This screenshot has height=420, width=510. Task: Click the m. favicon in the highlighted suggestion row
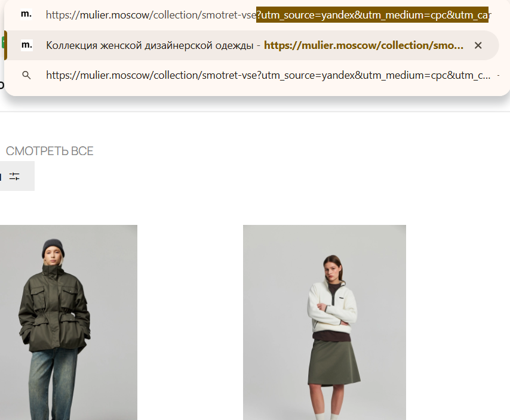pos(27,45)
